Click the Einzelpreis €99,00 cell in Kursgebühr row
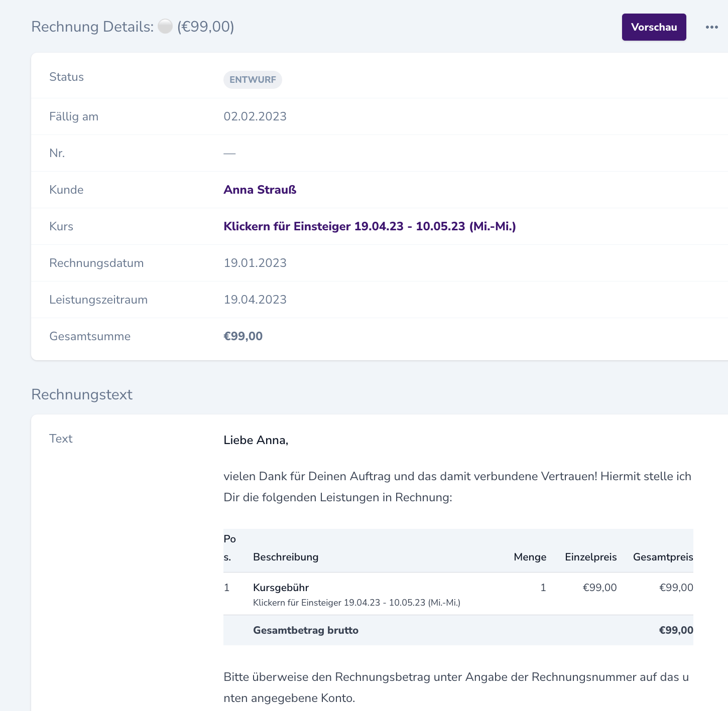 tap(599, 588)
